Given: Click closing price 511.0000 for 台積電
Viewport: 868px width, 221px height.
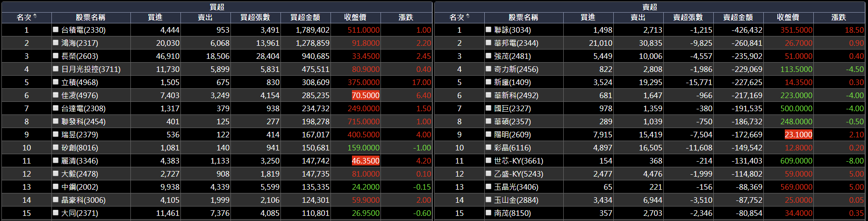Looking at the screenshot, I should 364,30.
